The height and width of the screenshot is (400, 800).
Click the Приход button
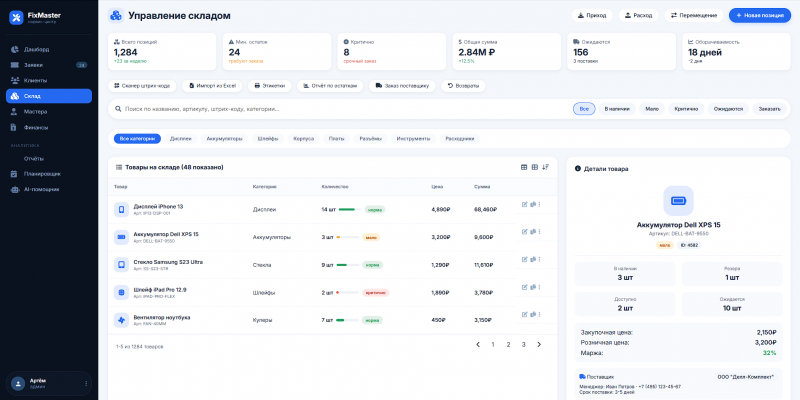[x=592, y=15]
